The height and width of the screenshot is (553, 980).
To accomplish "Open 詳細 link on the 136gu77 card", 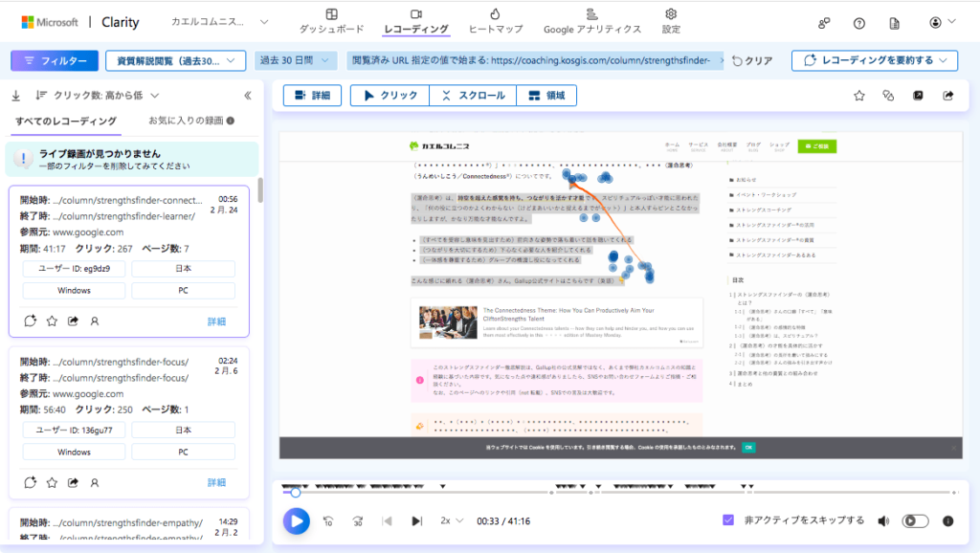I will (x=216, y=482).
